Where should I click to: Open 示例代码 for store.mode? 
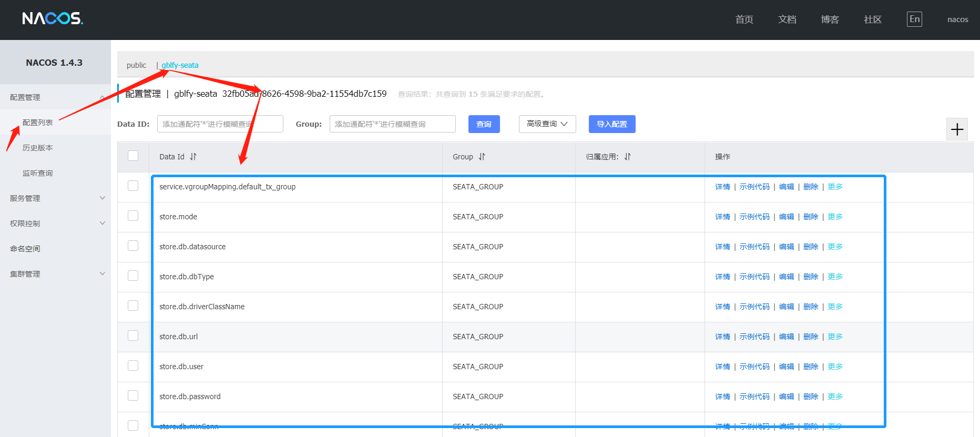tap(754, 217)
